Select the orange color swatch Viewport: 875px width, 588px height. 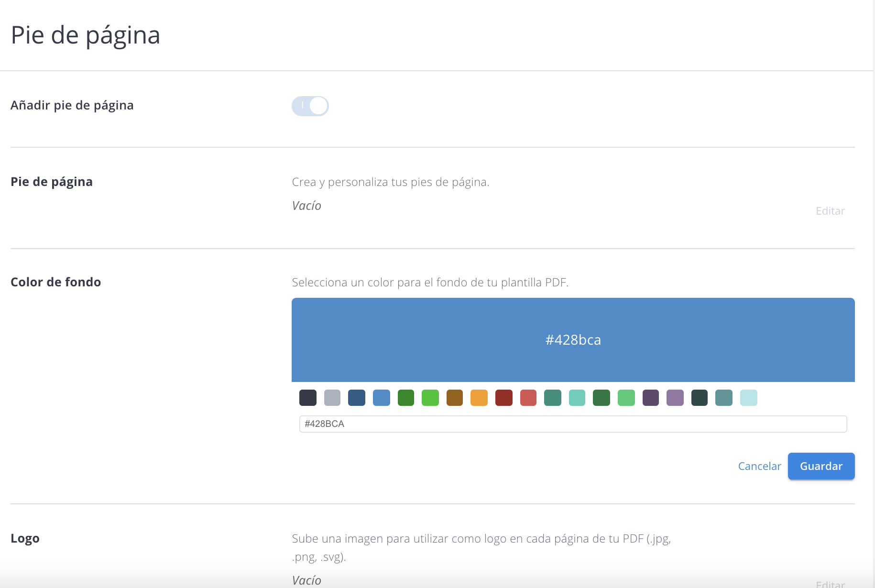tap(479, 397)
